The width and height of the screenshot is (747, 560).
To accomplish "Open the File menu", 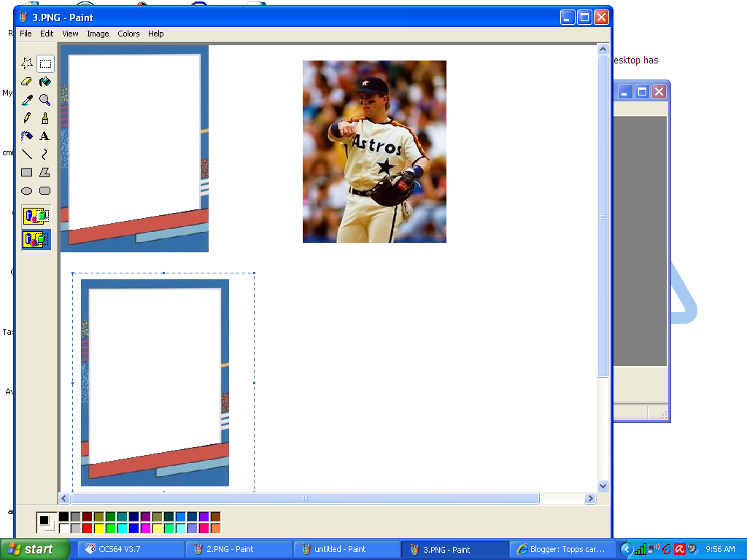I will point(26,34).
